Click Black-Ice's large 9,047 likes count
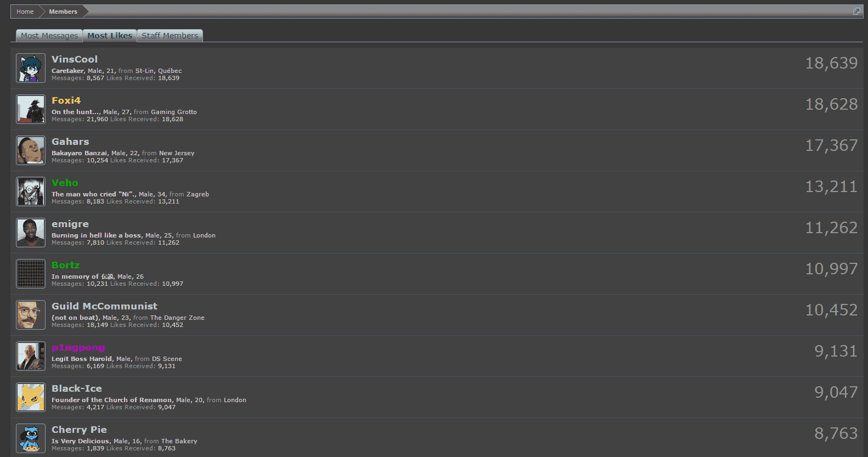 tap(836, 392)
